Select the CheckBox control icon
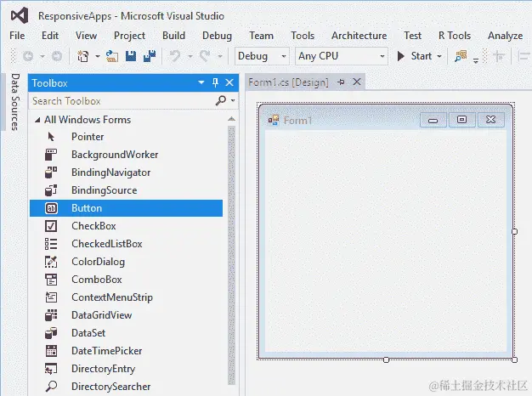The height and width of the screenshot is (396, 532). 51,226
